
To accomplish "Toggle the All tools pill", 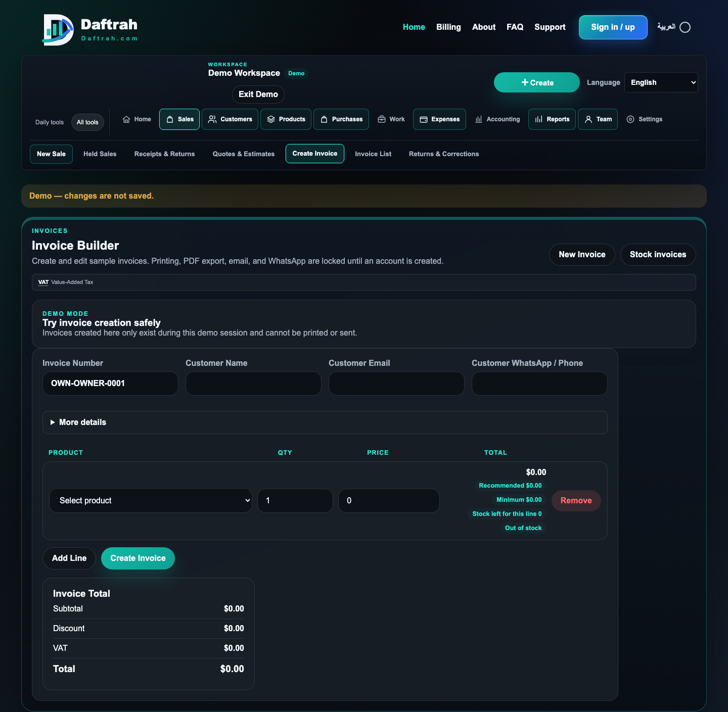I will tap(87, 122).
